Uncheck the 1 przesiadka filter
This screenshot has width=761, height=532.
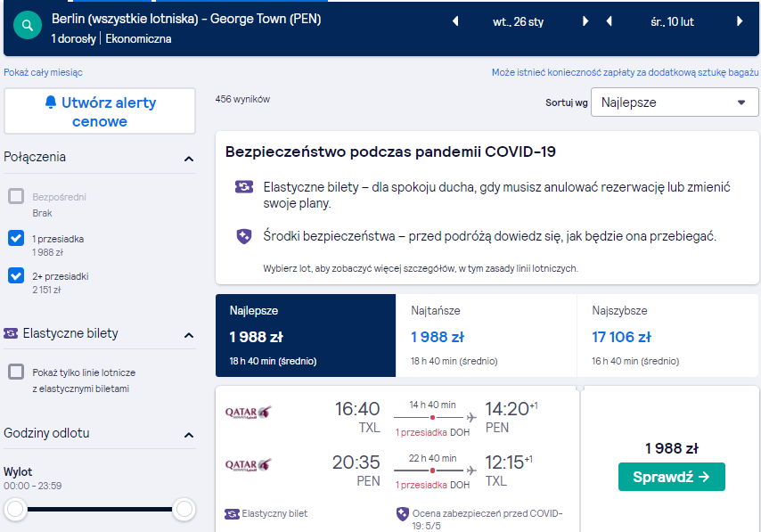tap(16, 238)
